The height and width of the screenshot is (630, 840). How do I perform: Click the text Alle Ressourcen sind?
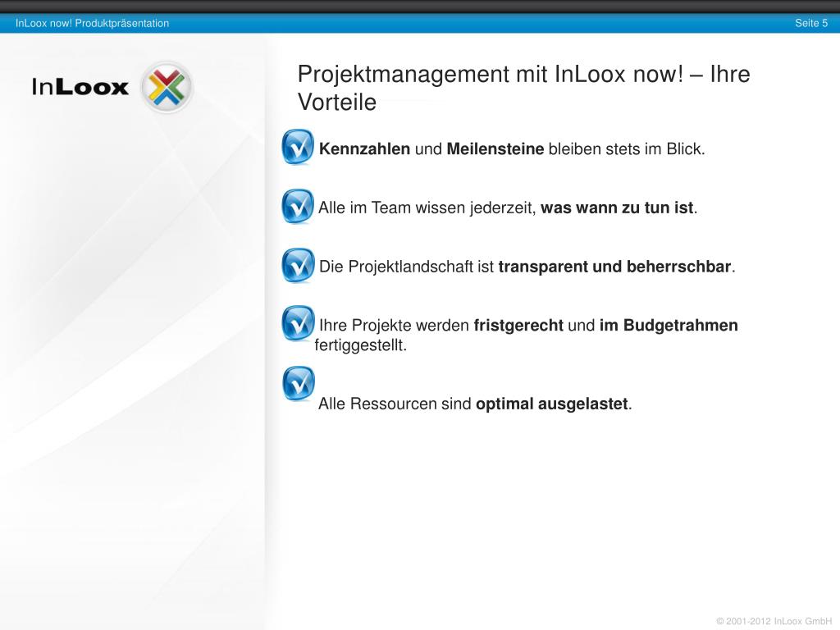coord(395,404)
